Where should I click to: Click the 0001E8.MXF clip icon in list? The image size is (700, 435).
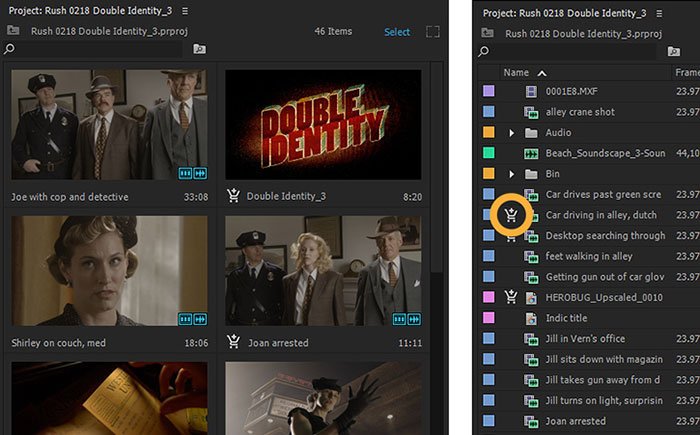(x=532, y=92)
